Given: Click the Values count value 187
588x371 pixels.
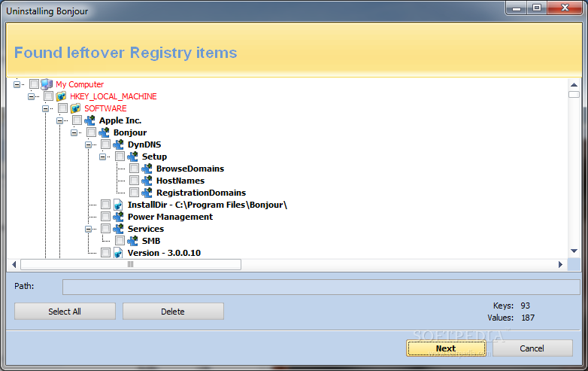Looking at the screenshot, I should [x=528, y=318].
